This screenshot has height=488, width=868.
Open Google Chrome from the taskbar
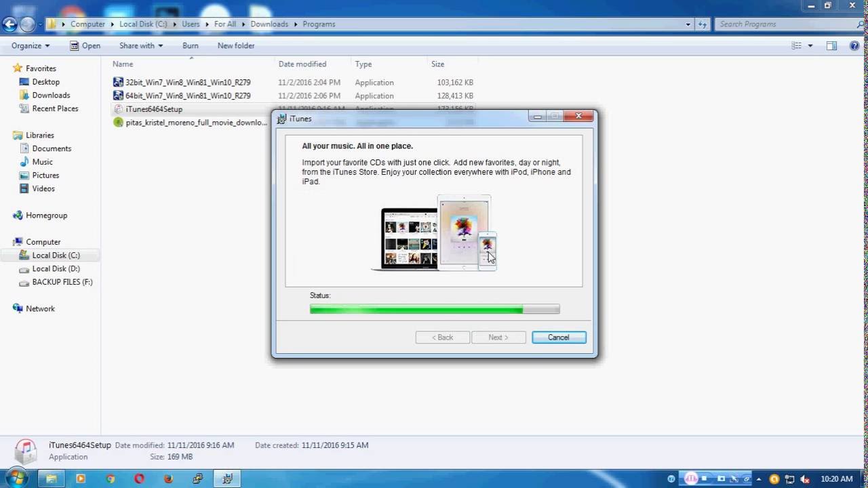pos(111,479)
